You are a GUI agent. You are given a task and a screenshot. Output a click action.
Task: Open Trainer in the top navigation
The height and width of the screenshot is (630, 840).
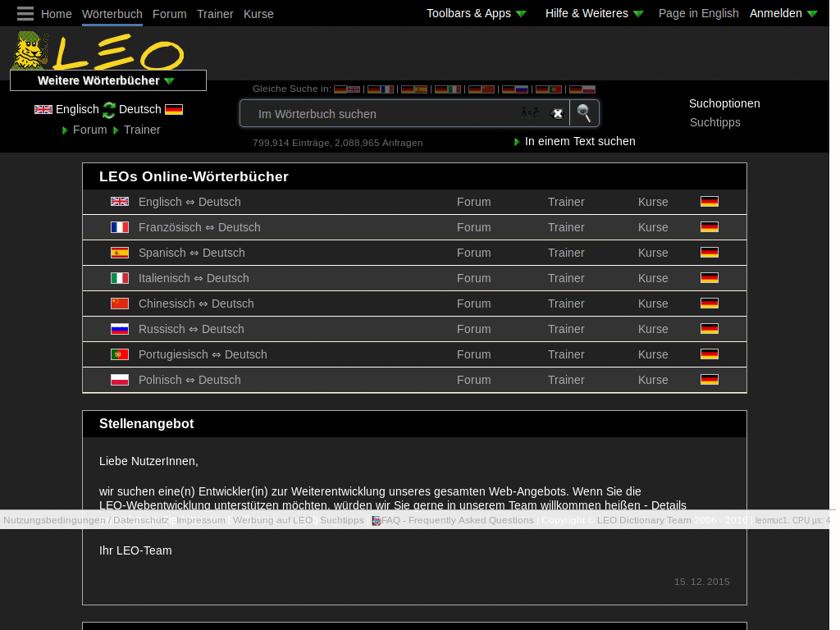215,14
